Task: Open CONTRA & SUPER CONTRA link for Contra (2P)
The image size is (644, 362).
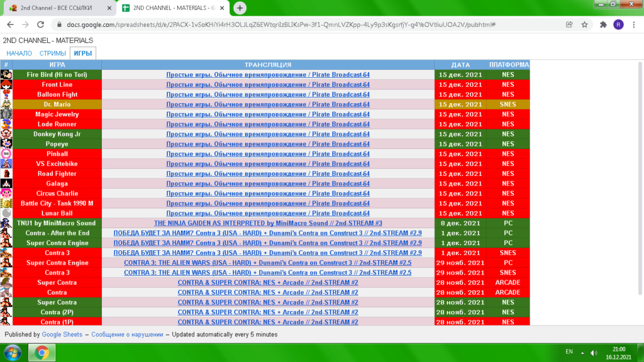Action: [268, 312]
